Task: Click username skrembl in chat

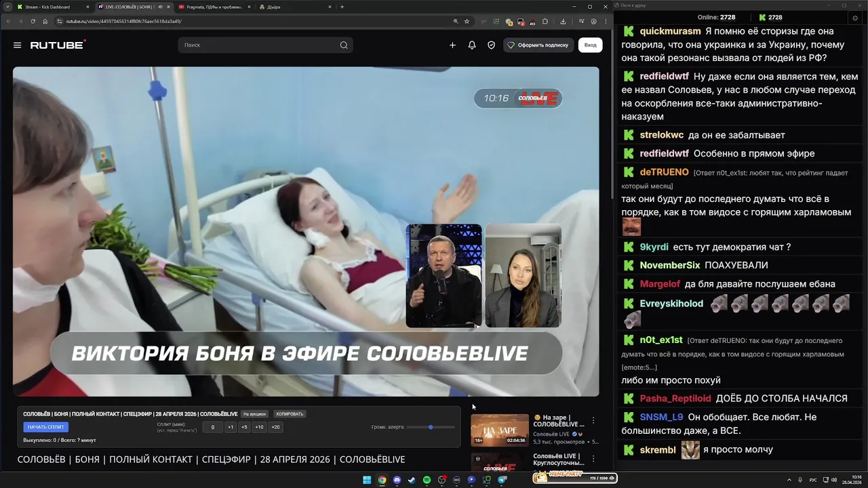Action: [658, 449]
